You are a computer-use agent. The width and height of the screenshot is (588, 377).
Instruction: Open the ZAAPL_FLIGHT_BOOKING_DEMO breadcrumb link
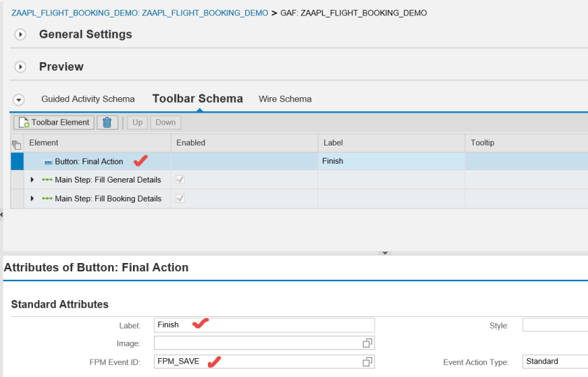click(139, 13)
